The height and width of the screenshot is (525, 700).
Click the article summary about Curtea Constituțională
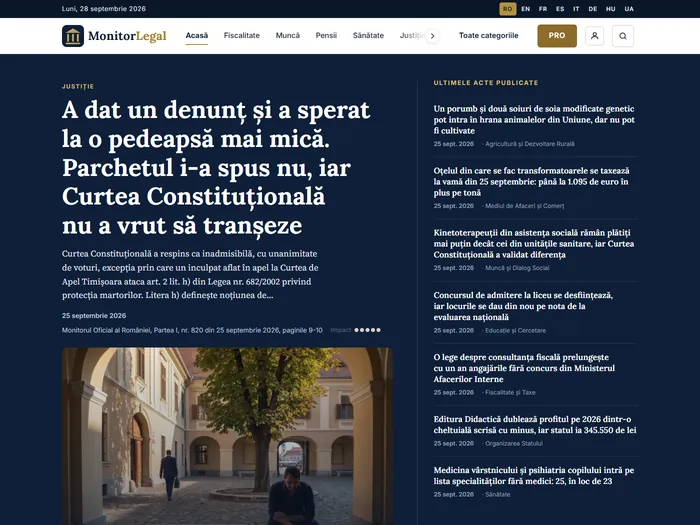tap(190, 275)
